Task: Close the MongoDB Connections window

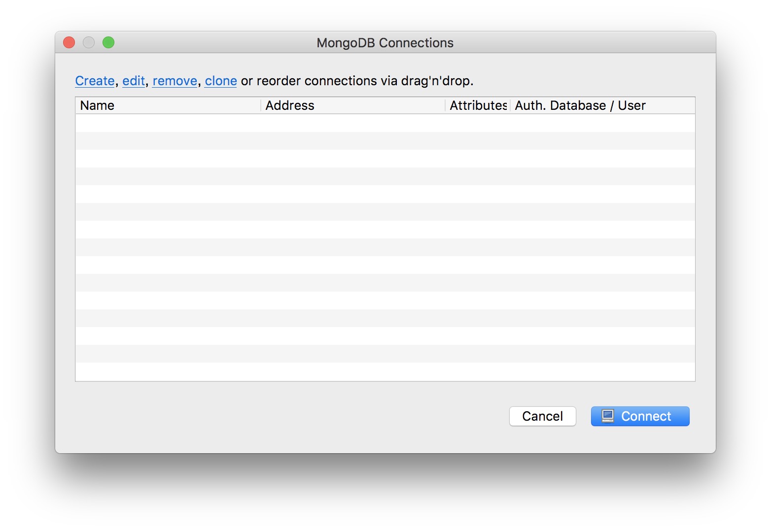Action: point(69,43)
